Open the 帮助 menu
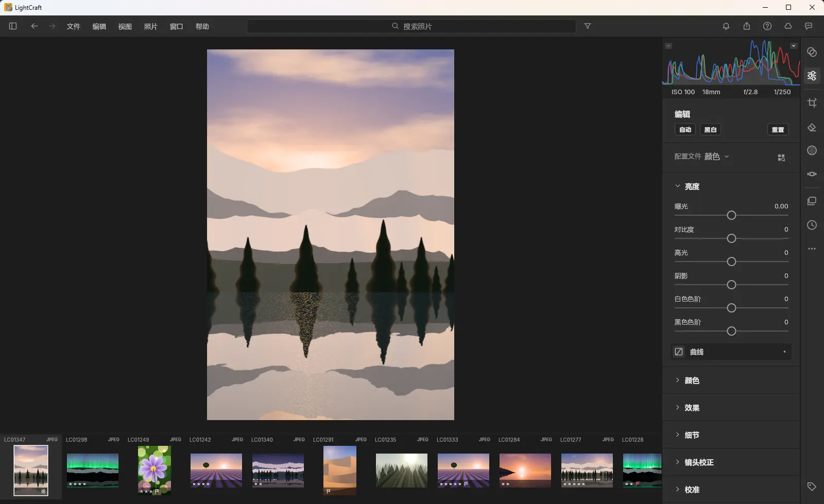This screenshot has height=504, width=824. [202, 26]
